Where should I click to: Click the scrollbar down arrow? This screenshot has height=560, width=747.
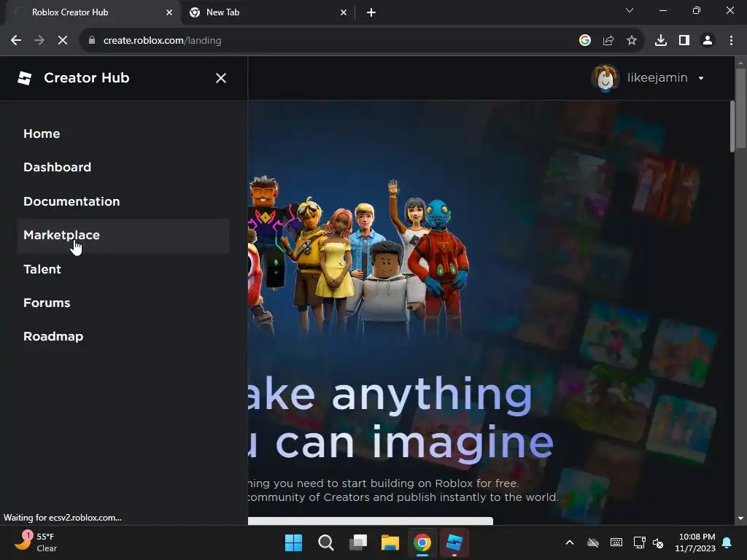pos(740,518)
